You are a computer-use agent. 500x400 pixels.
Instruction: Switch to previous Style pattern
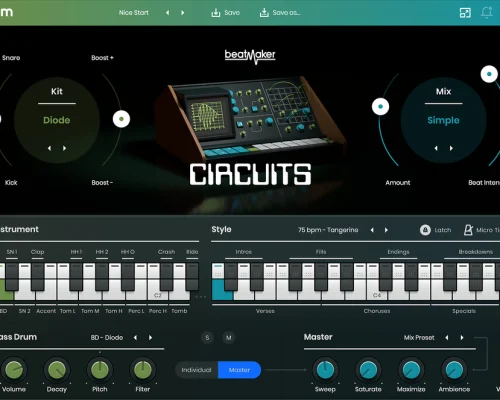coord(372,230)
